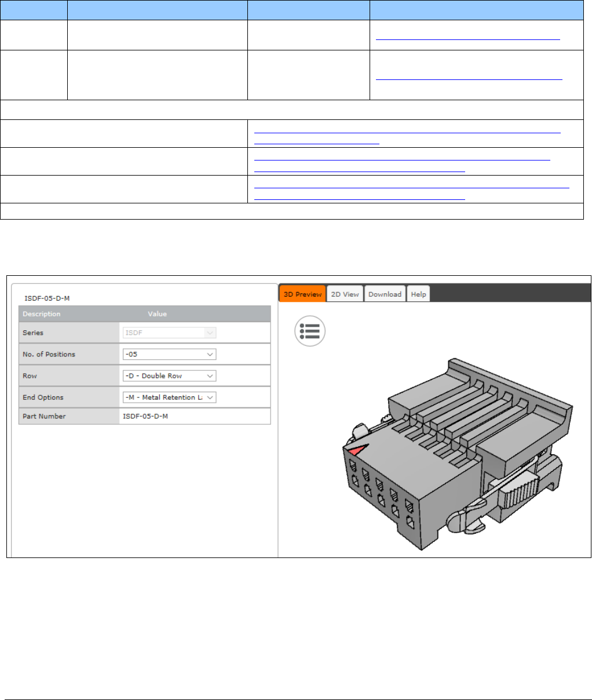
Task: Switch to the 3D Preview tab
Action: [302, 294]
